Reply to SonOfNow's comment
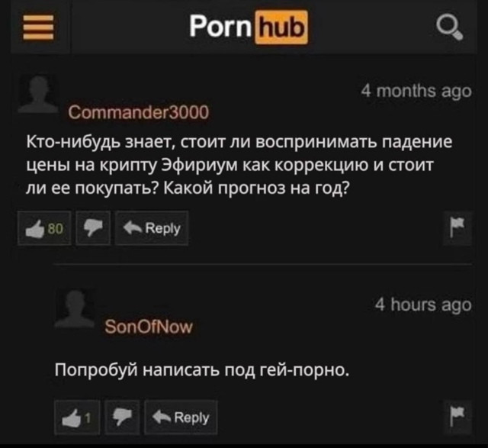The width and height of the screenshot is (488, 448). 181,417
